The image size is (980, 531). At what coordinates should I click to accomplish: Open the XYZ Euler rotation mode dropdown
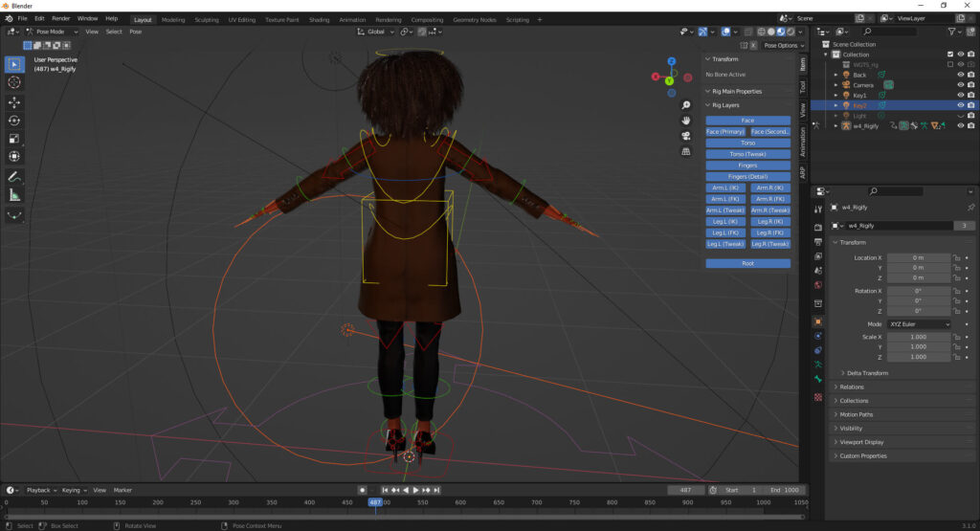point(919,324)
